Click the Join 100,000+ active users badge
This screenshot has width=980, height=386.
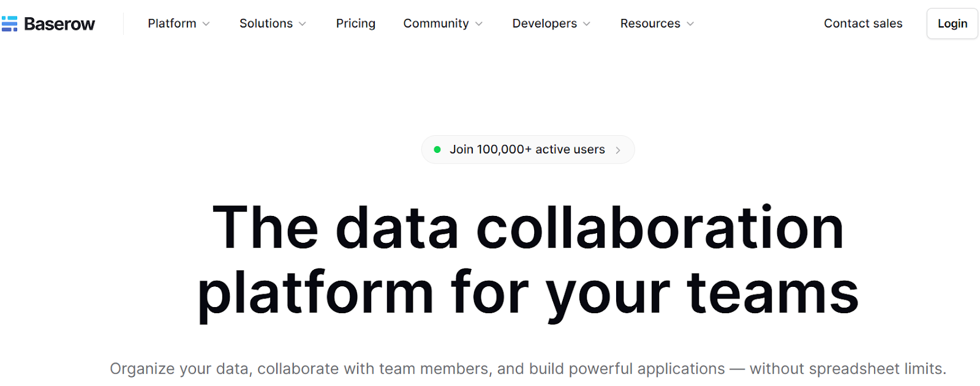(x=528, y=150)
